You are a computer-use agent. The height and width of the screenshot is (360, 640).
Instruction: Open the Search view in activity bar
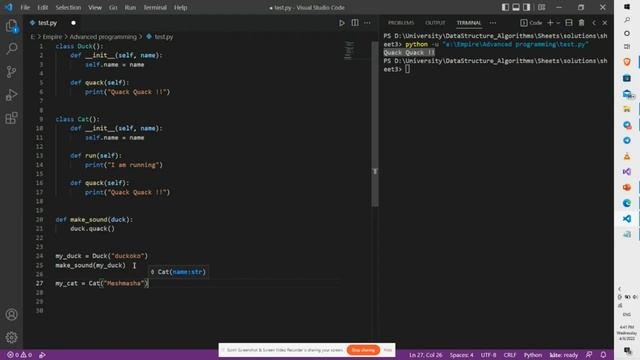pos(11,49)
